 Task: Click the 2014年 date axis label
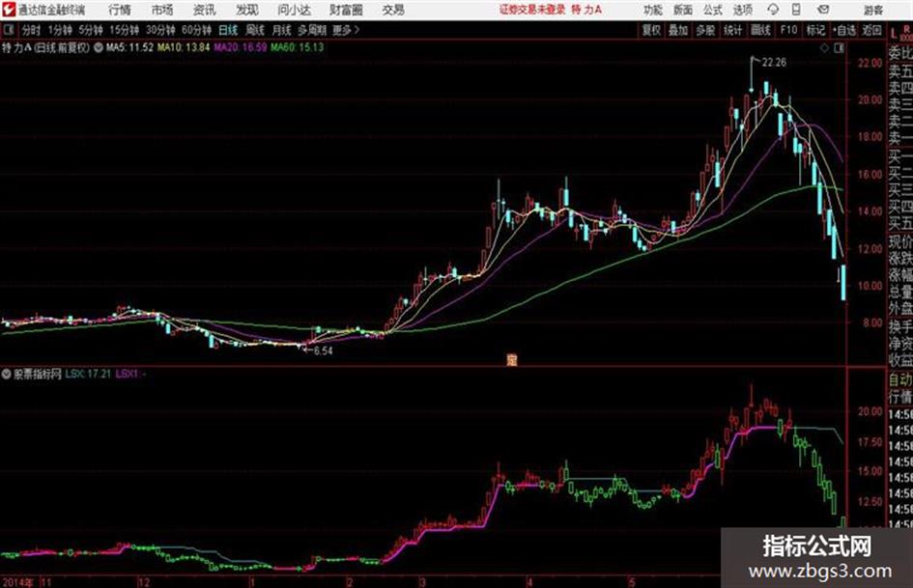18,582
